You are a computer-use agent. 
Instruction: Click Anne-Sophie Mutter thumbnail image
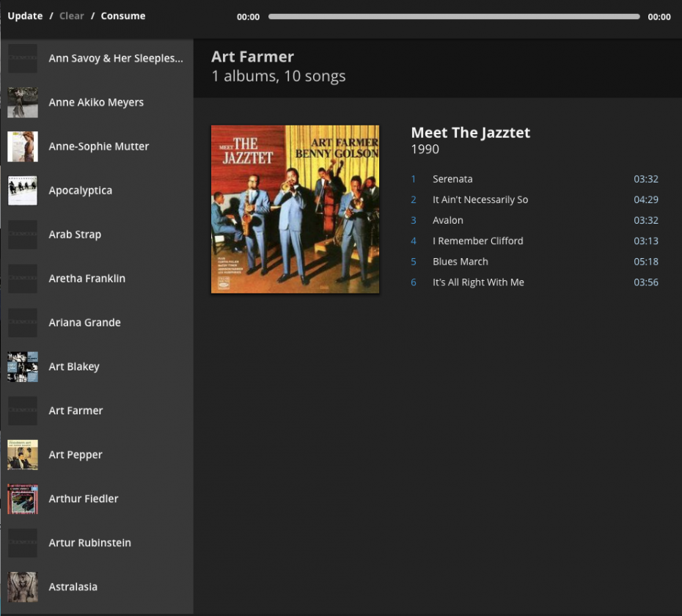(23, 146)
